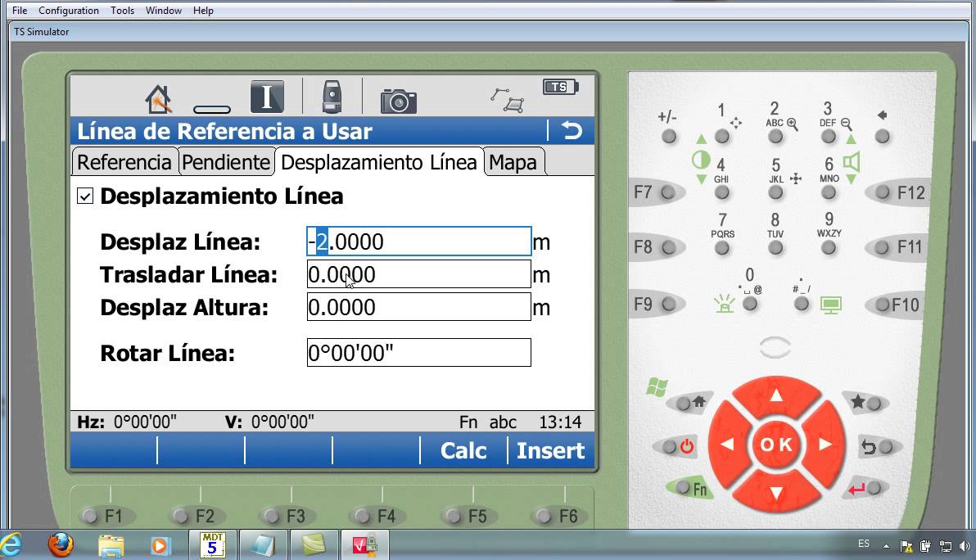
Task: Click the line/area survey icon
Action: click(x=507, y=100)
